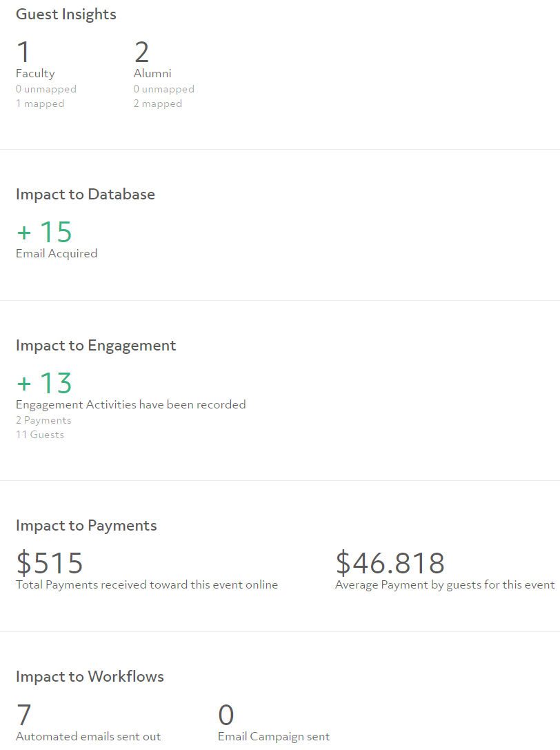Image resolution: width=560 pixels, height=750 pixels.
Task: Click the Email Campaign sent count
Action: [x=226, y=715]
